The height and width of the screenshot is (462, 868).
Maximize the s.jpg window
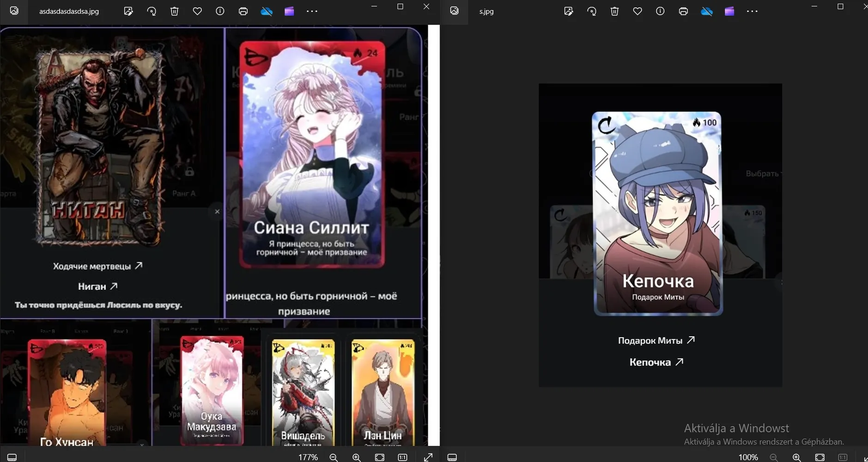[840, 6]
